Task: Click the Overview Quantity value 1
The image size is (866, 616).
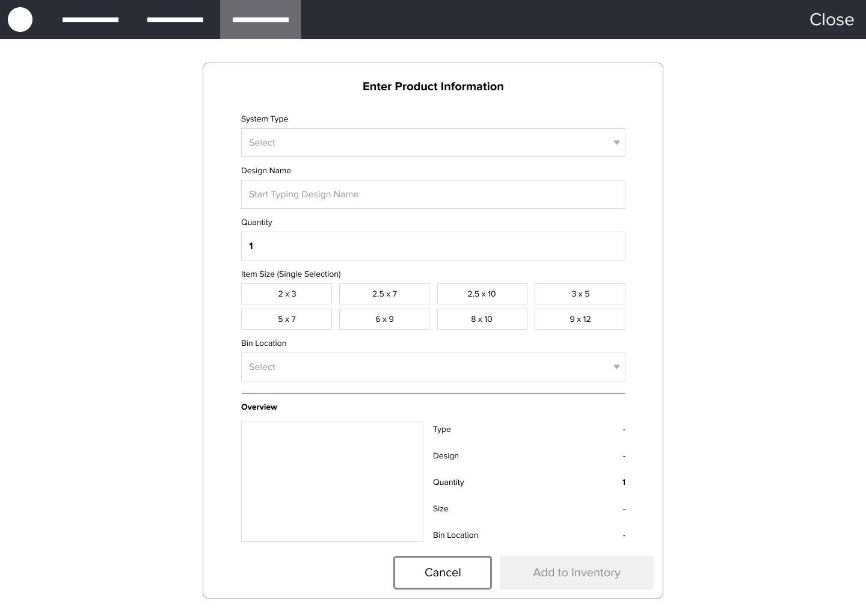Action: pos(624,482)
